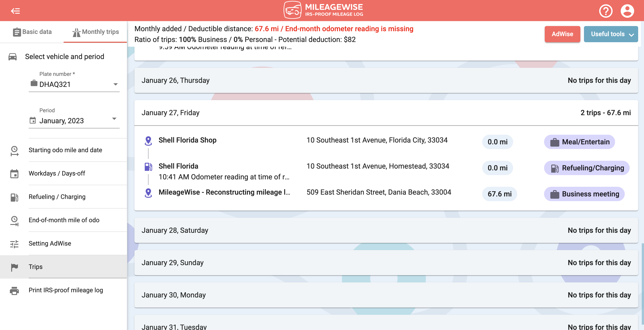Open the help question mark icon
The width and height of the screenshot is (644, 330).
coord(605,11)
